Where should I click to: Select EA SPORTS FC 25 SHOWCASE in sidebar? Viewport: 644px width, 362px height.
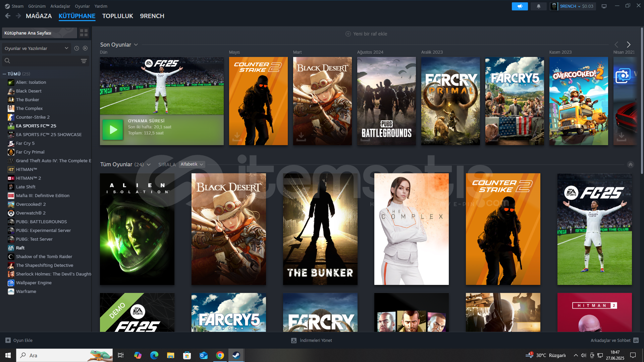[49, 135]
